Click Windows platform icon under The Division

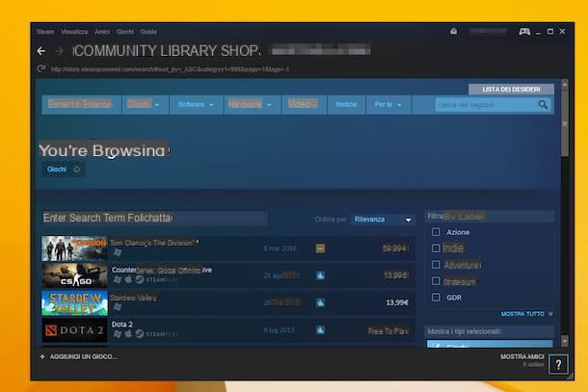click(118, 252)
